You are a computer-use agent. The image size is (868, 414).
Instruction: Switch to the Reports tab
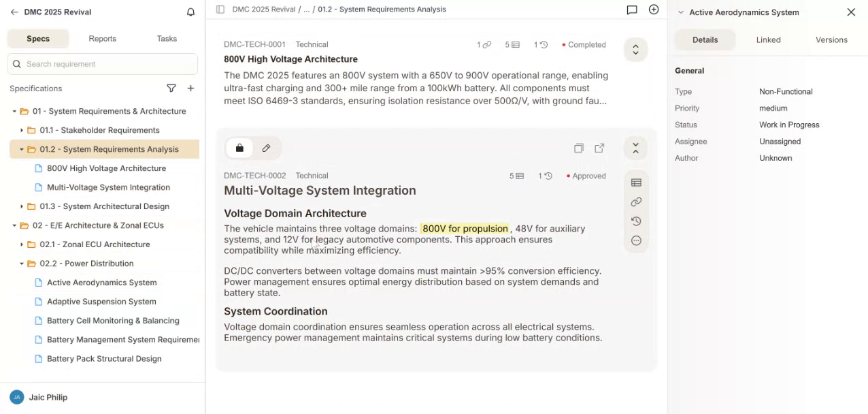pos(102,39)
